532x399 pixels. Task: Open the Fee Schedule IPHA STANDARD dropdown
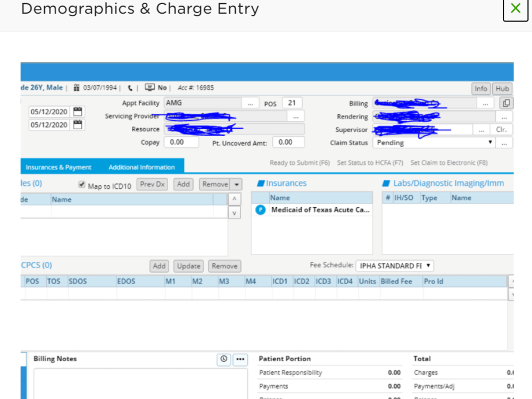coord(395,265)
